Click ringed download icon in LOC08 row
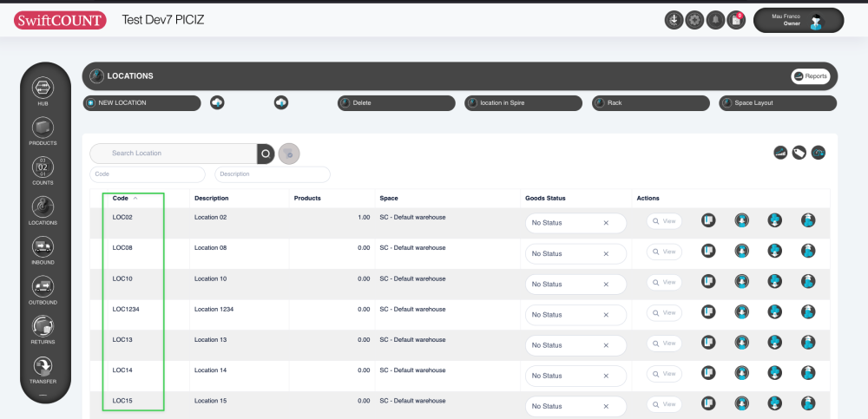The image size is (868, 419). pos(742,251)
